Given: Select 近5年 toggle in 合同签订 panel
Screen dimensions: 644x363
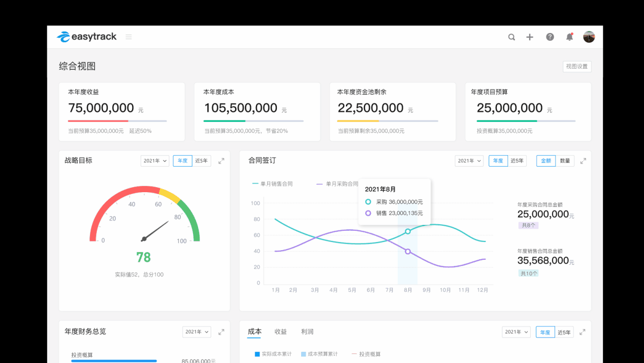Looking at the screenshot, I should coord(517,161).
